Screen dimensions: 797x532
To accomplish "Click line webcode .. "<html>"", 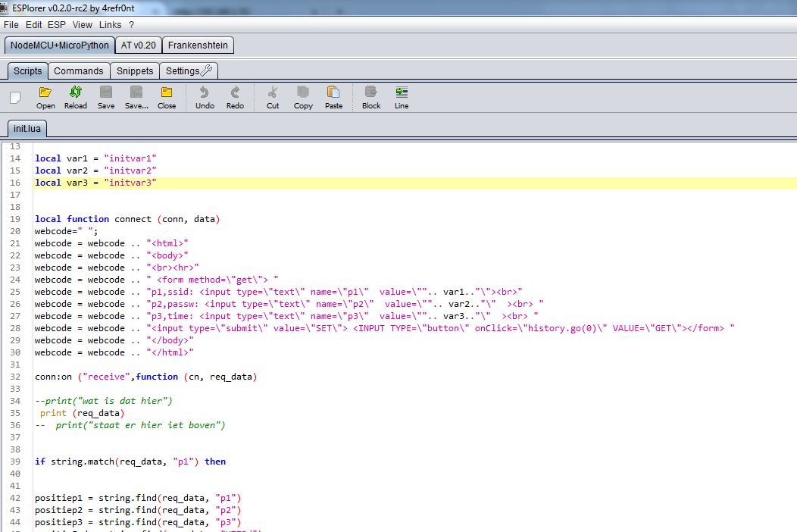I will pyautogui.click(x=111, y=243).
